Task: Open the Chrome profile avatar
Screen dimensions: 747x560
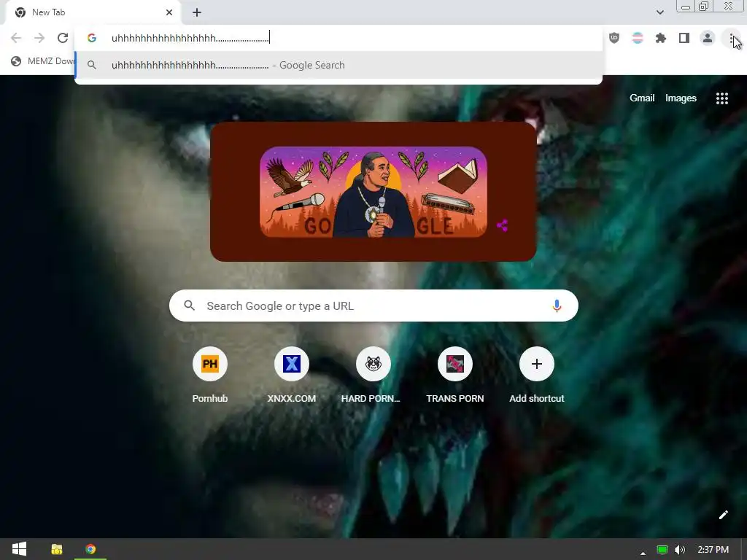Action: coord(708,38)
